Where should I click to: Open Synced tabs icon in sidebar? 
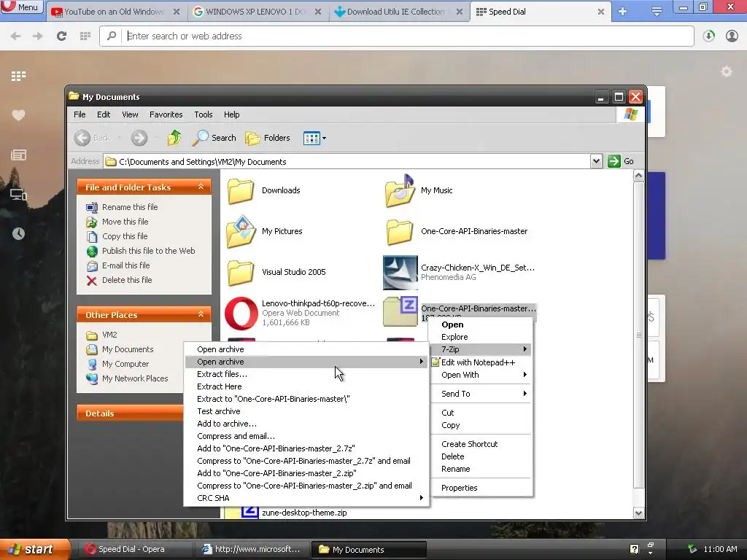(18, 194)
